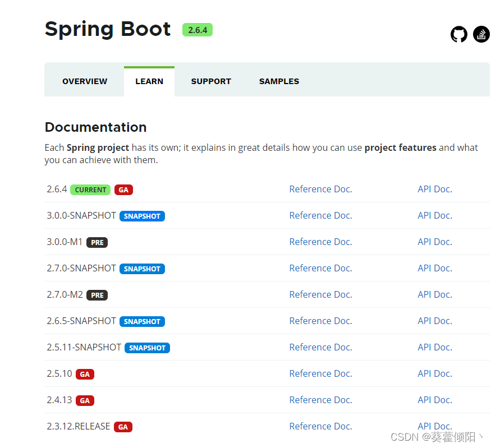Click the CURRENT badge on 2.6.4 row

coord(90,190)
